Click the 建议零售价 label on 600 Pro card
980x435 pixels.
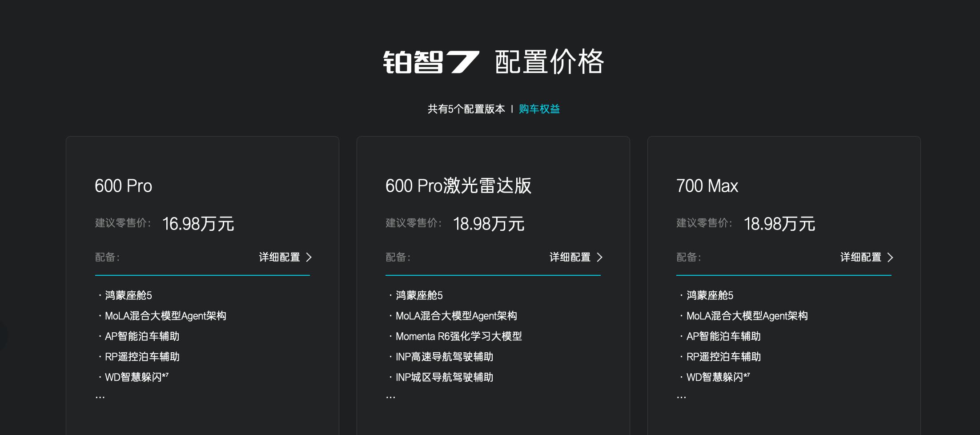pyautogui.click(x=123, y=223)
